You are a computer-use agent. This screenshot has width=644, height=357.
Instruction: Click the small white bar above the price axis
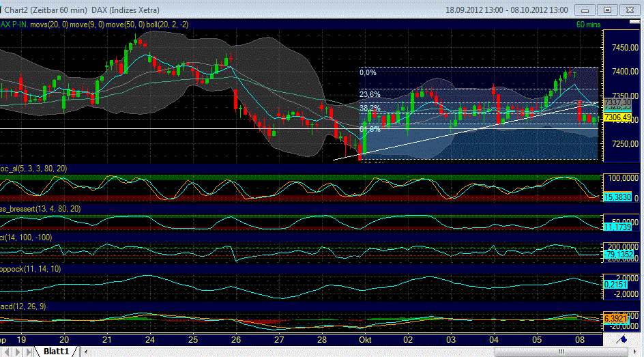[x=634, y=22]
